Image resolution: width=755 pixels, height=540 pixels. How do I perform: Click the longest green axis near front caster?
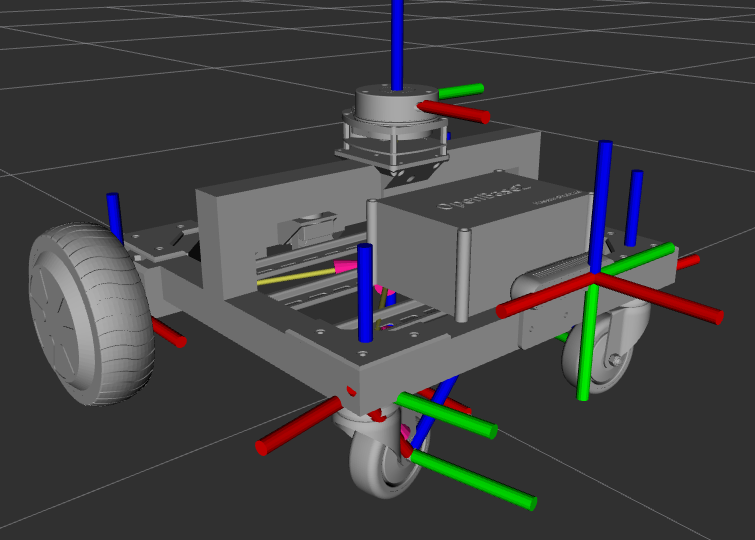pos(472,479)
